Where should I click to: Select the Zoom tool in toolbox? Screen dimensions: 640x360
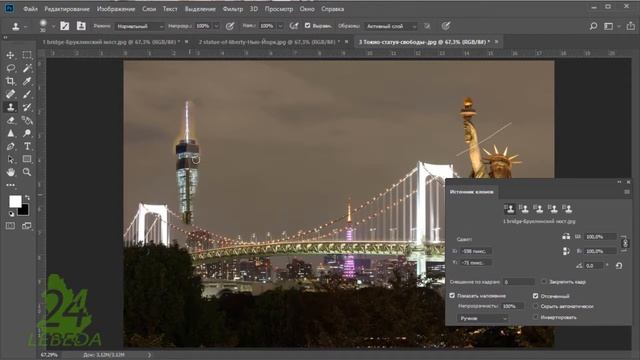(x=27, y=172)
